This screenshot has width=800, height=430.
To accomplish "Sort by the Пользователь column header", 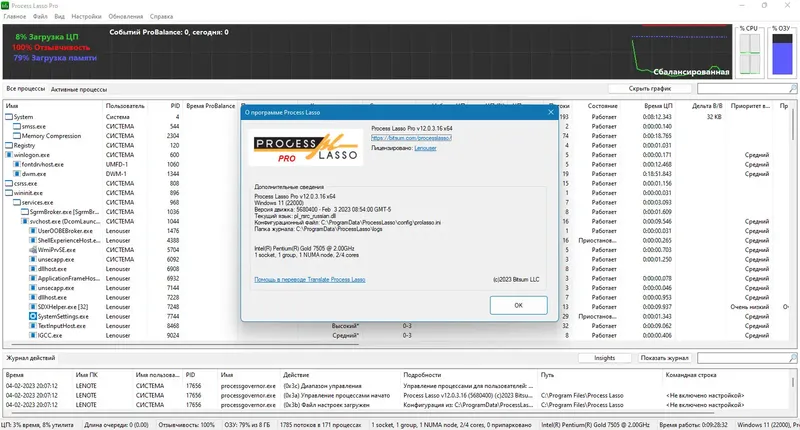I will (x=125, y=106).
